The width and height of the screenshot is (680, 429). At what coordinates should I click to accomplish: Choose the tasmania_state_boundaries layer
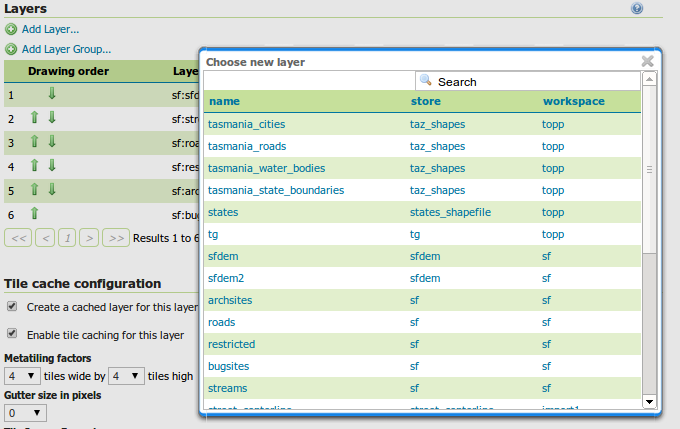coord(276,190)
